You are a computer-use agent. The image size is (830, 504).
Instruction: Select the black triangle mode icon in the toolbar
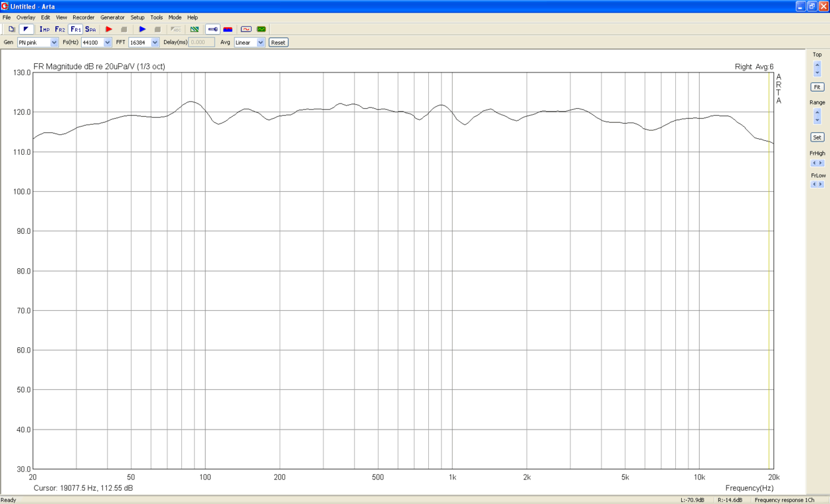[26, 29]
